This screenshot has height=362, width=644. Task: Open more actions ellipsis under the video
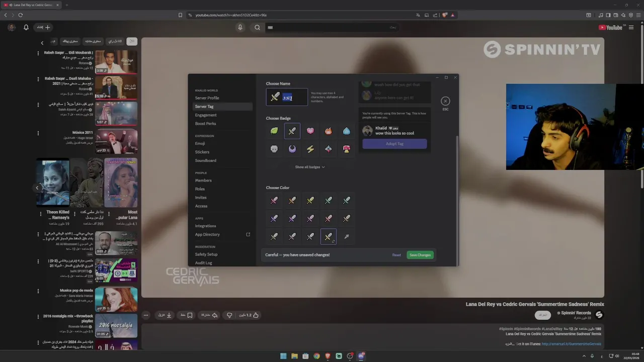point(146,315)
